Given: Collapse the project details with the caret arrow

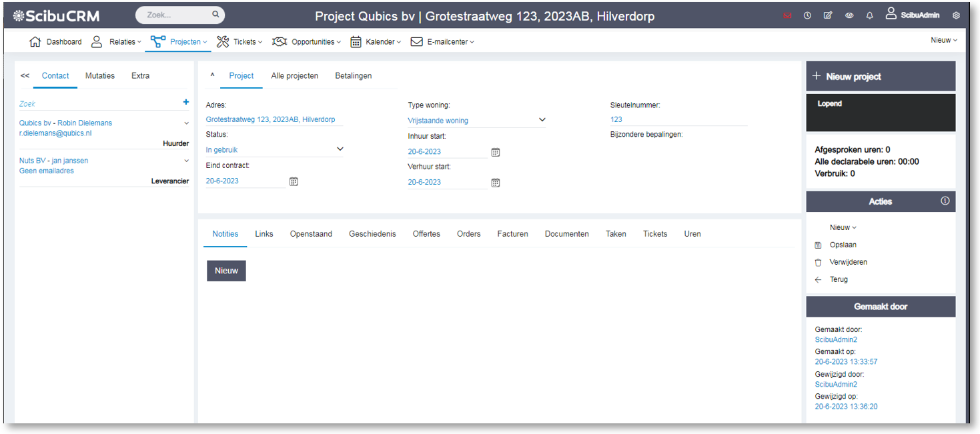Looking at the screenshot, I should 212,75.
